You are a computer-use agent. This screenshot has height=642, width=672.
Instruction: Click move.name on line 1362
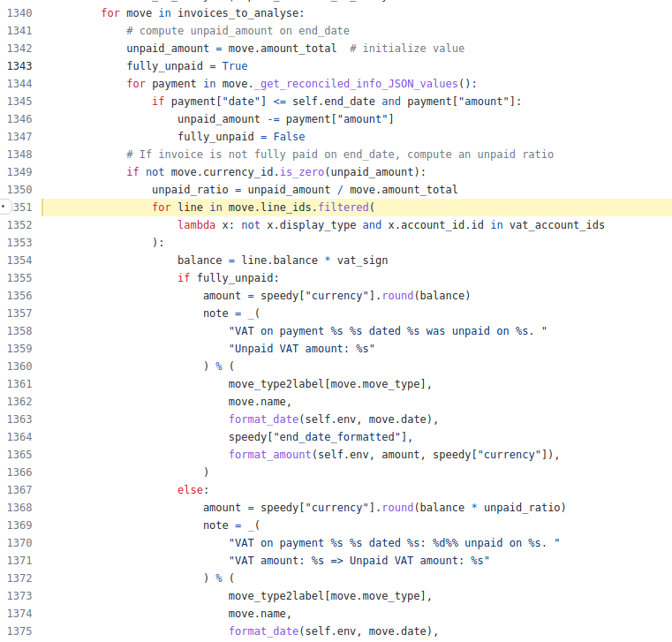pyautogui.click(x=257, y=402)
